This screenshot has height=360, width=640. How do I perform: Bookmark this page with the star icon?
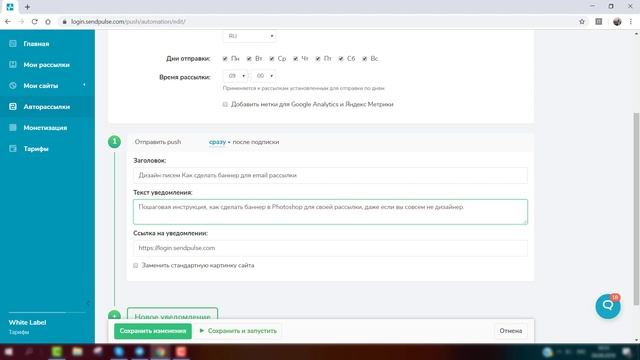582,22
